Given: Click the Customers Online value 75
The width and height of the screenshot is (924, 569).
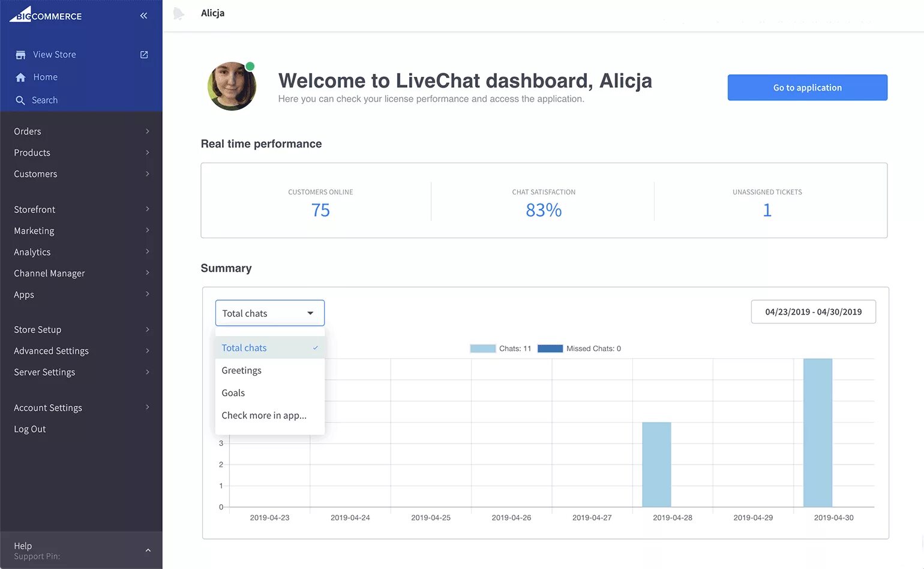Looking at the screenshot, I should tap(320, 210).
